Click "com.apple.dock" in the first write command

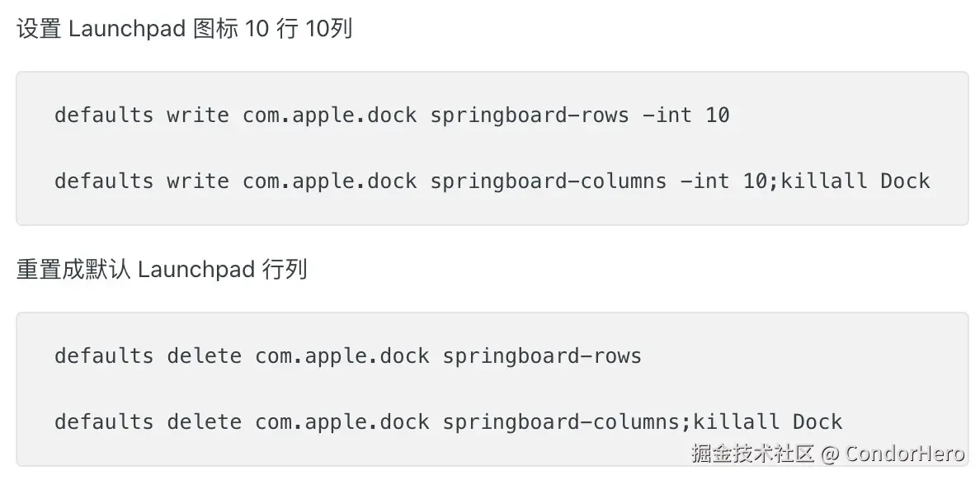pos(329,115)
